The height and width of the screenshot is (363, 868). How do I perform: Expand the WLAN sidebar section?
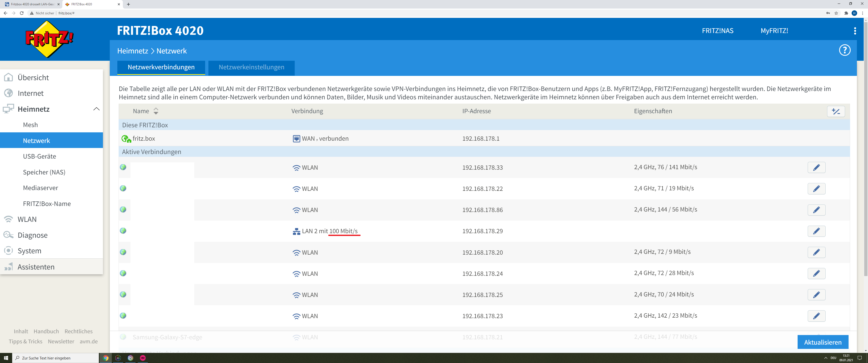(x=27, y=219)
